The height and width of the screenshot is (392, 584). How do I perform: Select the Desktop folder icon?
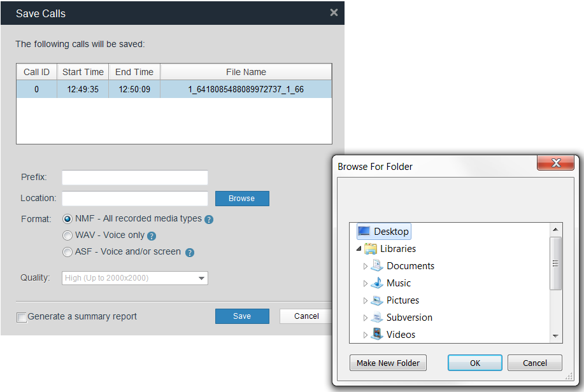click(x=364, y=232)
